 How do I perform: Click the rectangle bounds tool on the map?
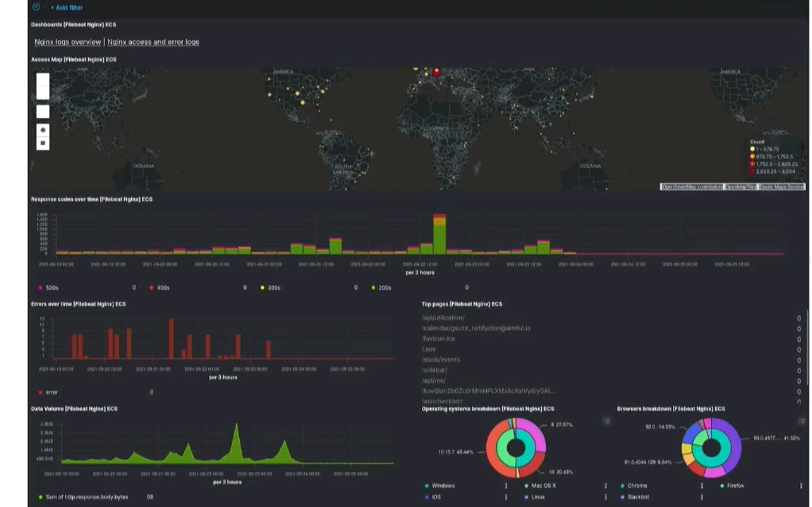click(43, 143)
